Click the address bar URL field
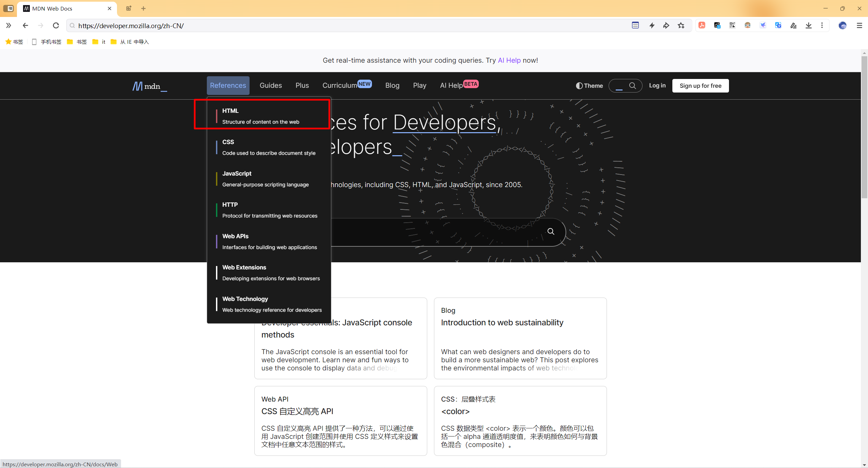The width and height of the screenshot is (868, 468). click(349, 26)
